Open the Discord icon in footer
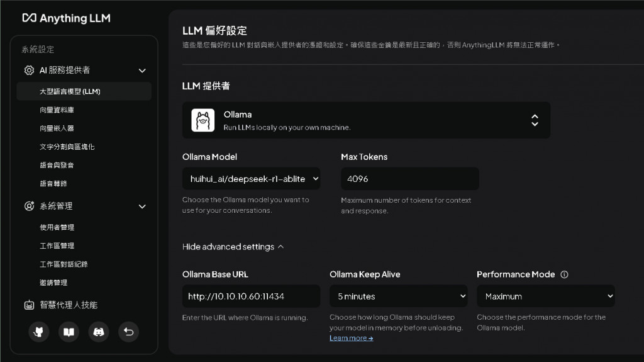 pos(99,332)
